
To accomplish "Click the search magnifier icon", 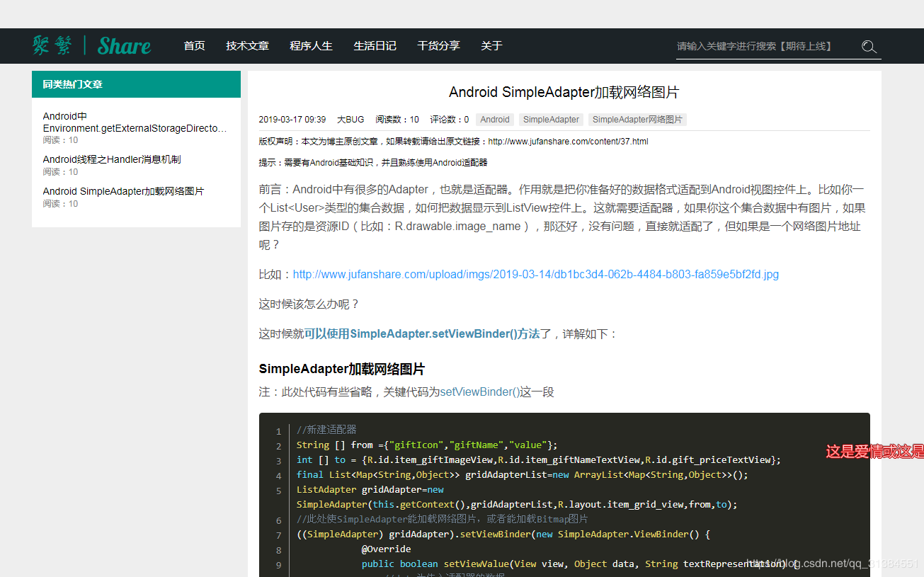I will pyautogui.click(x=869, y=47).
